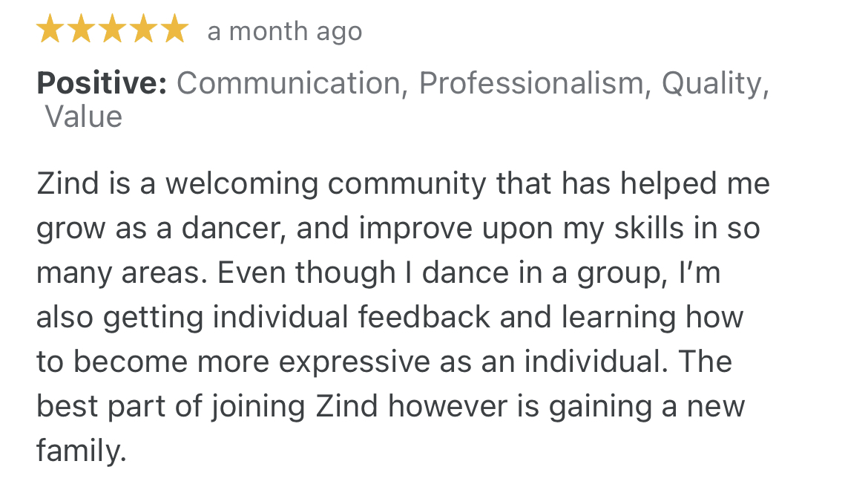Click the fourth gold rating star
Image resolution: width=868 pixels, height=487 pixels.
143,29
